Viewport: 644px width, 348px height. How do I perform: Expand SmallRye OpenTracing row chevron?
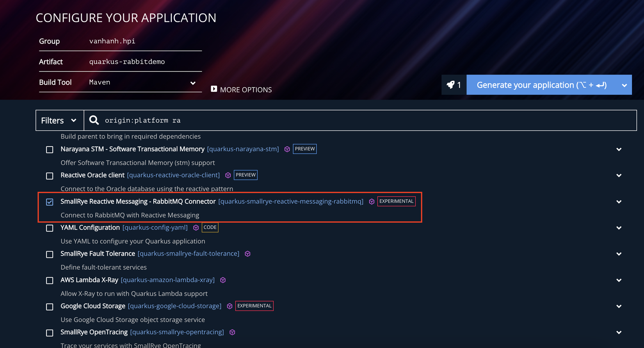click(619, 332)
